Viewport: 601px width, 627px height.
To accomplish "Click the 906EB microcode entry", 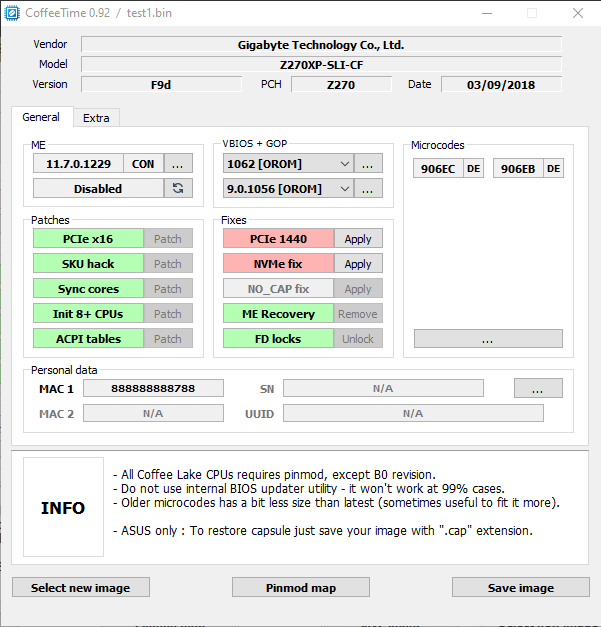I will point(518,168).
